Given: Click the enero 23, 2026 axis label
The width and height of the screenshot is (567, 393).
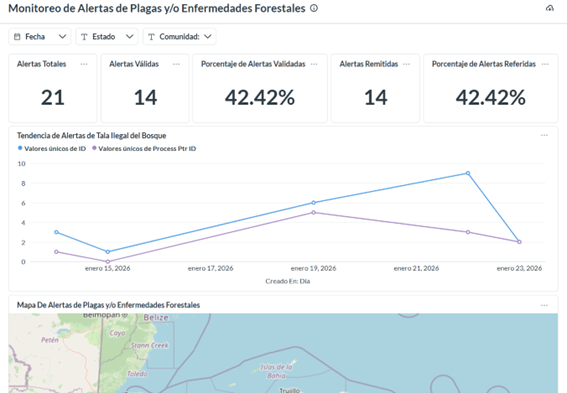Looking at the screenshot, I should pos(519,268).
